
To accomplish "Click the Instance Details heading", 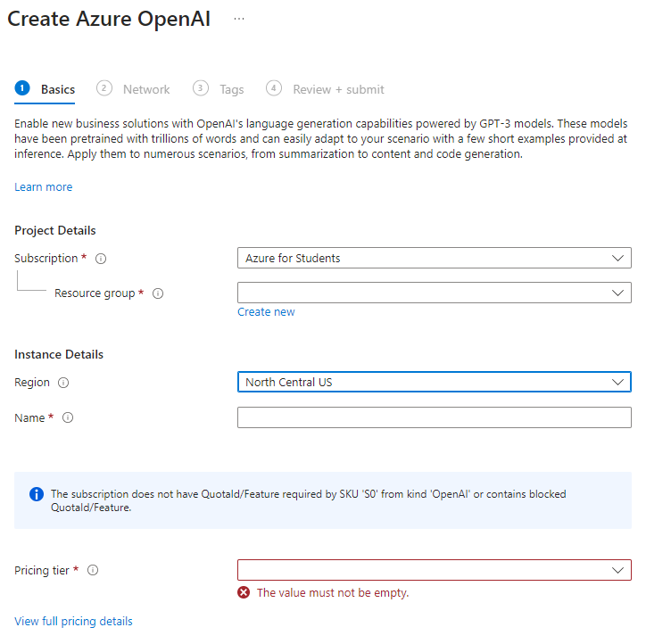I will (x=59, y=354).
